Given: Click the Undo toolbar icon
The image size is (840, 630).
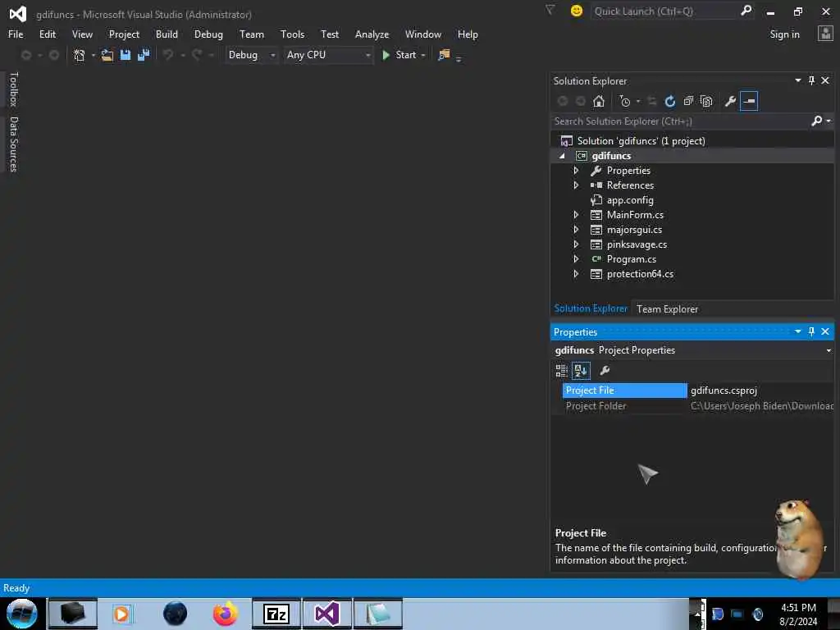Looking at the screenshot, I should click(x=168, y=55).
